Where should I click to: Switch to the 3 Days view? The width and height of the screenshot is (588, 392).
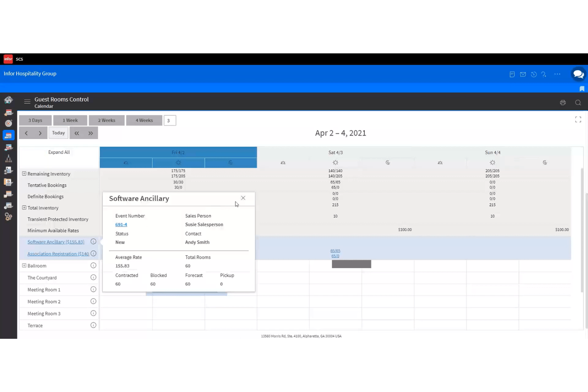point(35,120)
